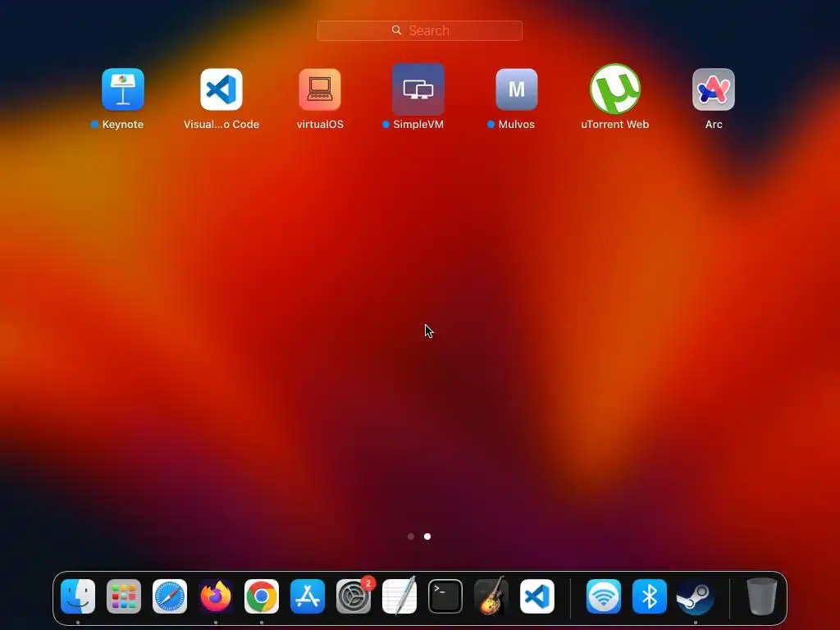
Task: Open the App Store in the Dock
Action: (x=308, y=596)
